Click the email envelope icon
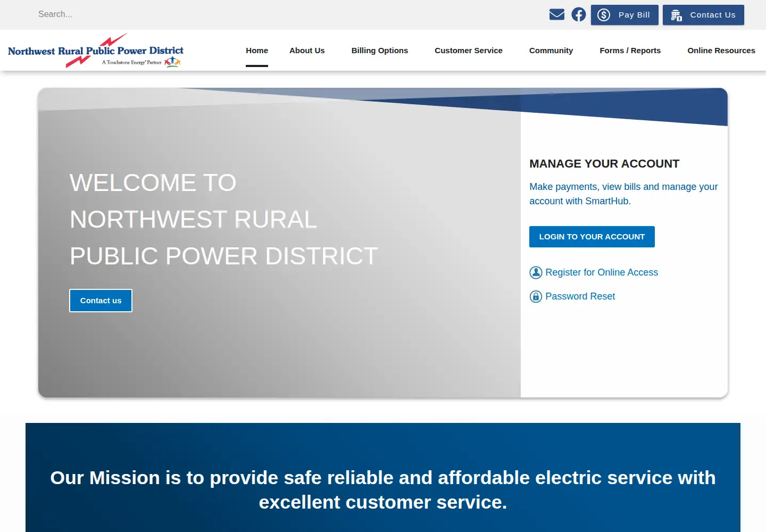Image resolution: width=766 pixels, height=532 pixels. pos(557,14)
